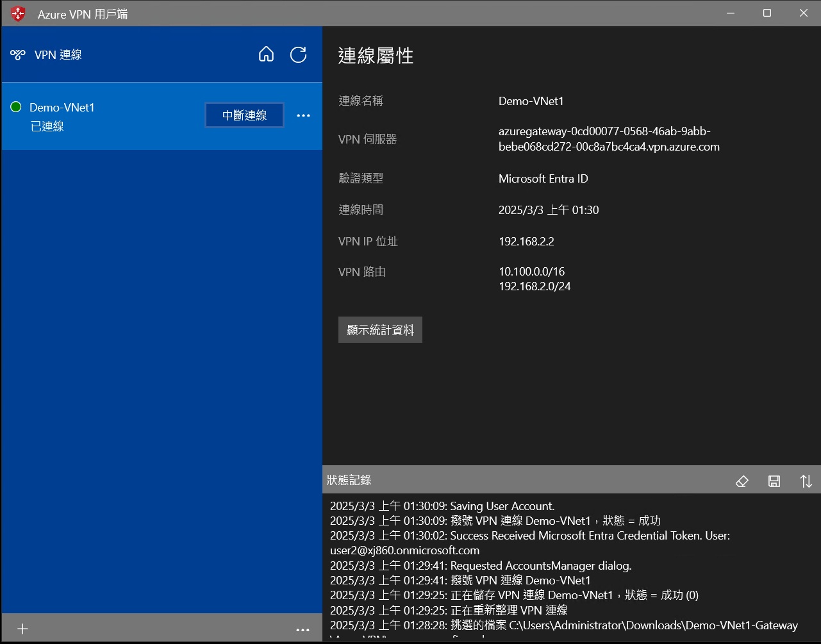Click the Microsoft Entra ID value
Viewport: 821px width, 644px height.
(543, 179)
